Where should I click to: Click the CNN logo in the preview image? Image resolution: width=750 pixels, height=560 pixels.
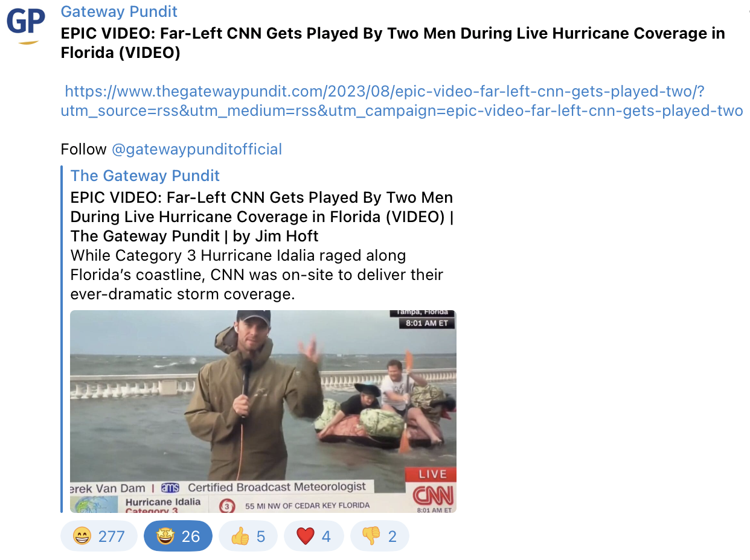[x=432, y=496]
